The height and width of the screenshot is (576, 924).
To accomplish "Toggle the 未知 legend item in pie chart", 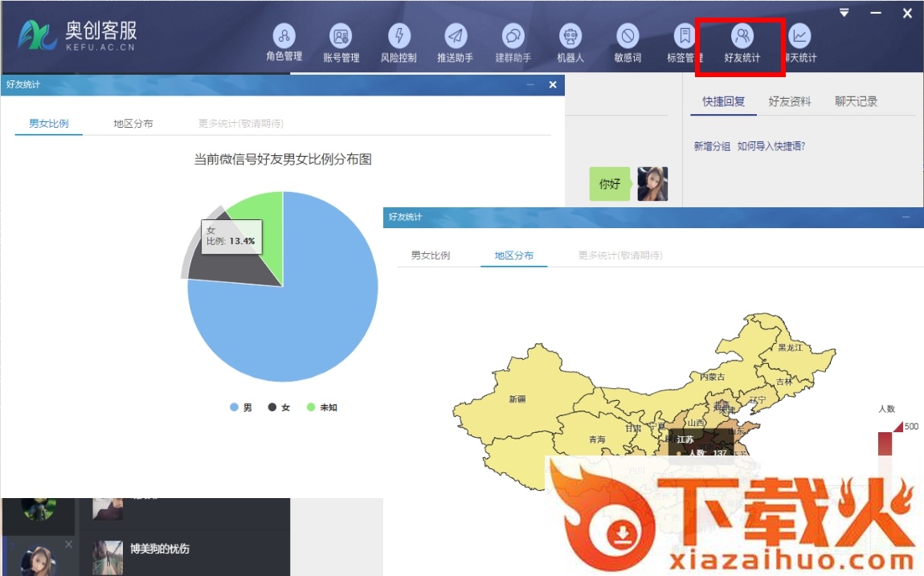I will [321, 407].
